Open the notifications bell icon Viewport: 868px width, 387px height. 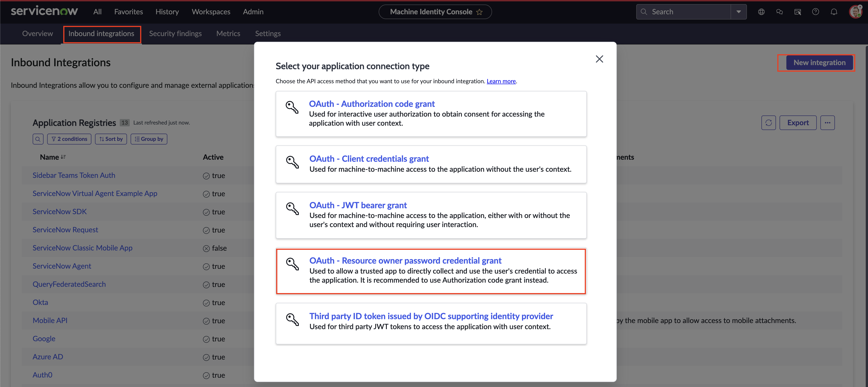(834, 12)
